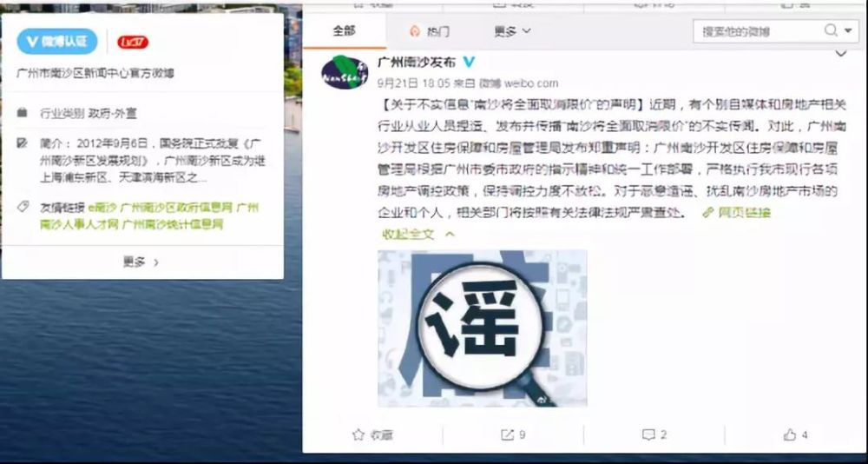The height and width of the screenshot is (464, 868).
Task: Expand the profile card with 更多
Action: point(141,262)
